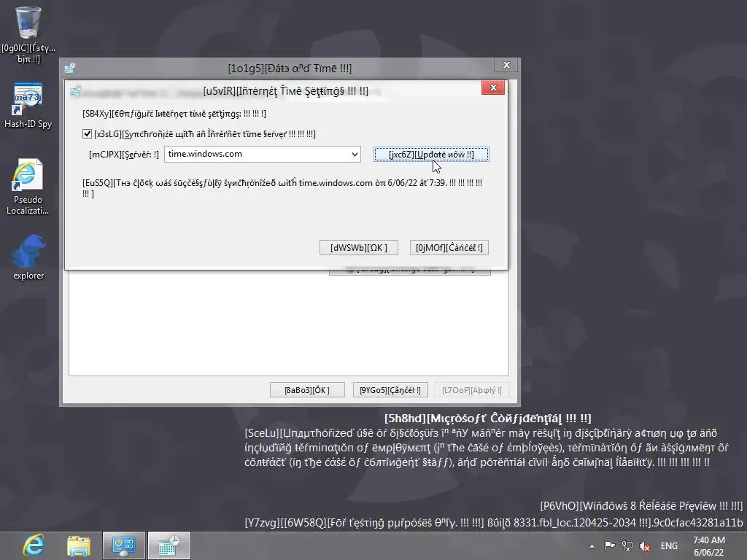Screen dimensions: 747x560
Task: Show hidden tray icons arrow
Action: tap(592, 546)
